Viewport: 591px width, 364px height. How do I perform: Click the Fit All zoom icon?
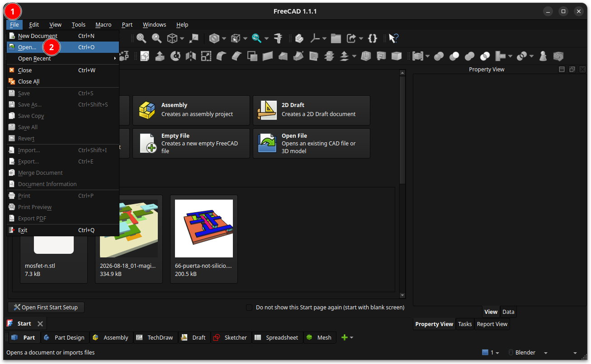[x=142, y=38]
